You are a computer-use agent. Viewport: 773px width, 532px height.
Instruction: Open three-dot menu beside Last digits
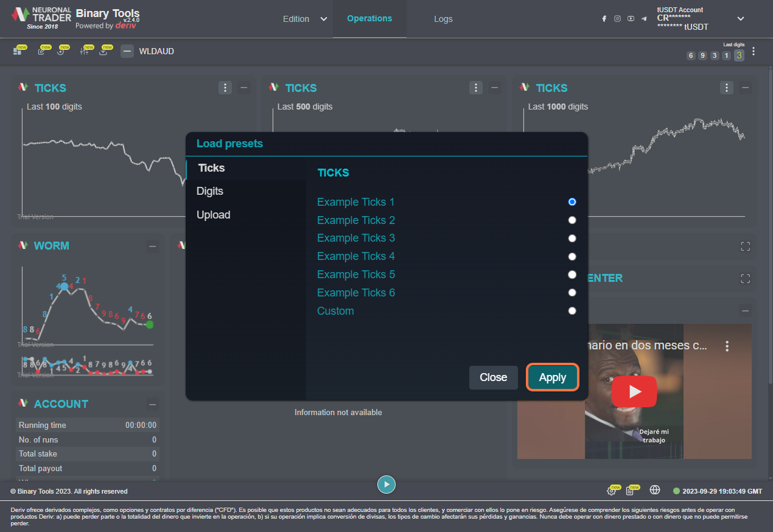point(754,51)
